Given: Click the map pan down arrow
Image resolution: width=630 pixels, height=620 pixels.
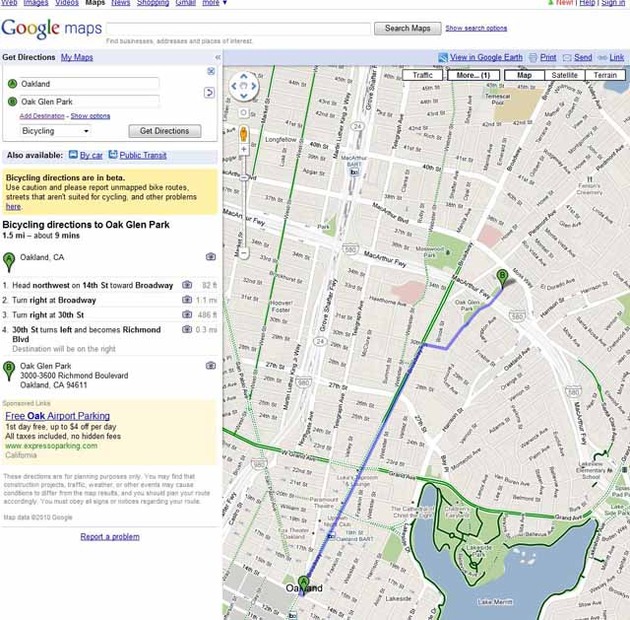Looking at the screenshot, I should [x=243, y=96].
